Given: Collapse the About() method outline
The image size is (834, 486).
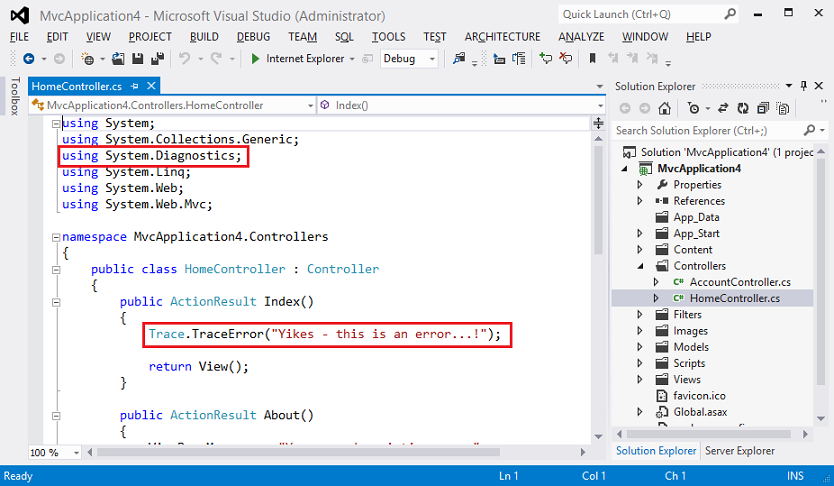Looking at the screenshot, I should 56,416.
